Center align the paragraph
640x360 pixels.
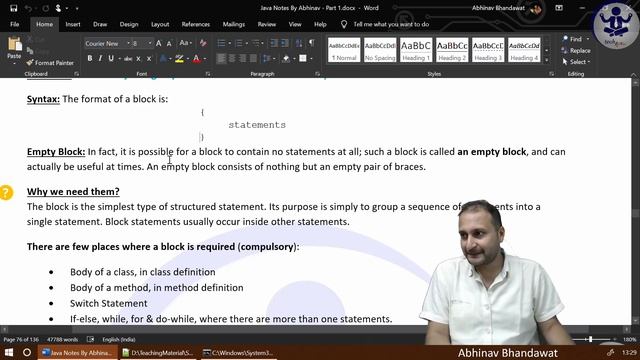click(x=231, y=59)
